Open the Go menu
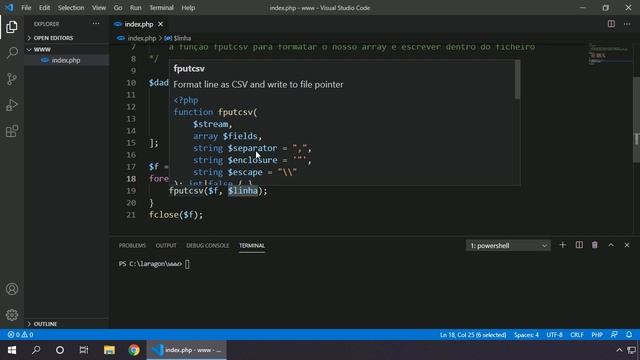Screen dimensions: 640x360 [x=118, y=8]
